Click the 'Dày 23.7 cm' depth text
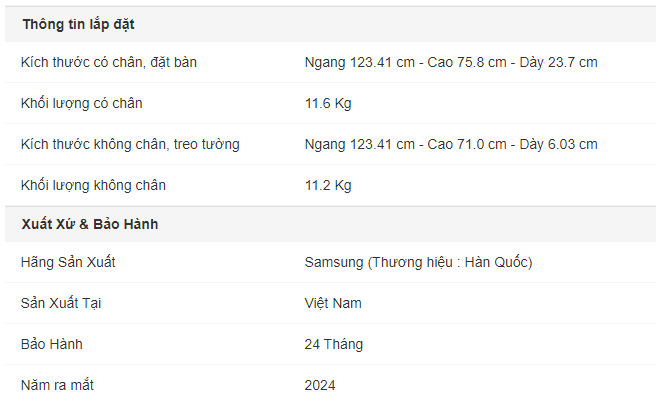The image size is (656, 413). [559, 62]
